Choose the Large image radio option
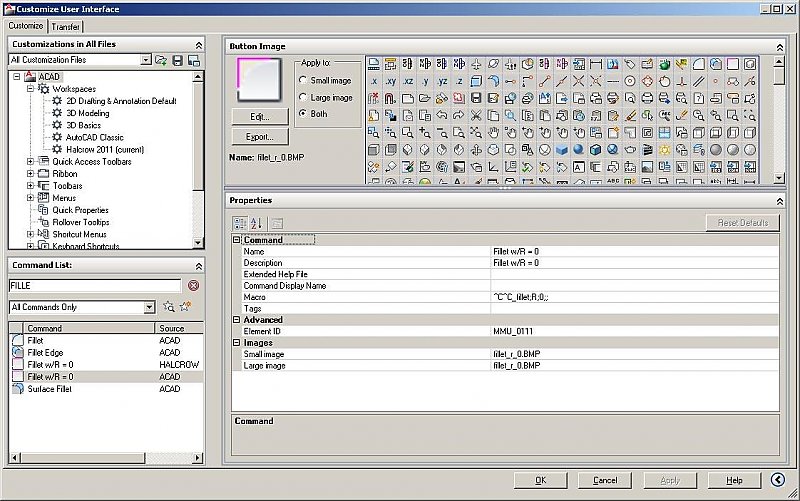The image size is (800, 501). (303, 97)
